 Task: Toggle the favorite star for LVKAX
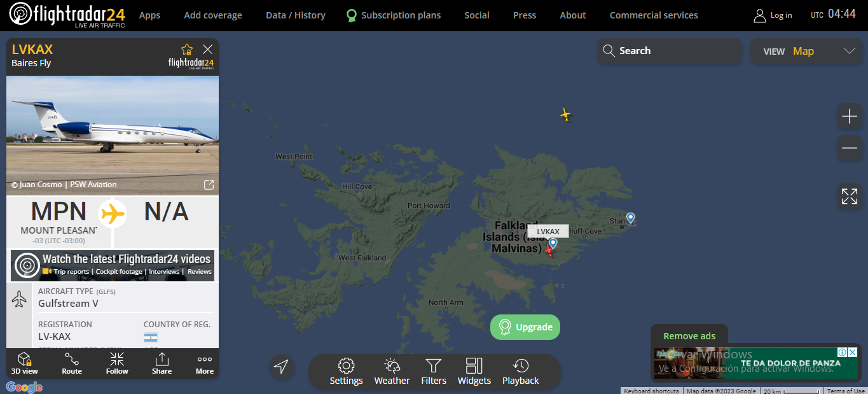click(187, 49)
